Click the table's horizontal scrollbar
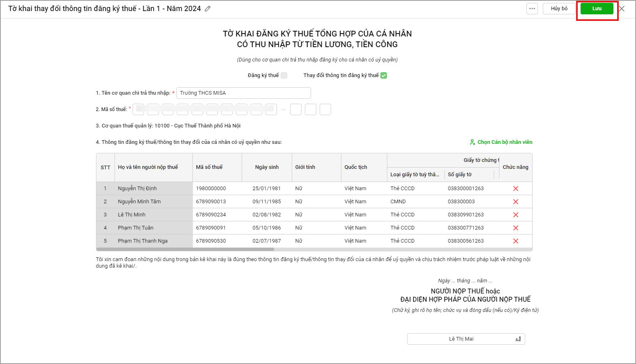Image resolution: width=636 pixels, height=364 pixels. (x=185, y=249)
